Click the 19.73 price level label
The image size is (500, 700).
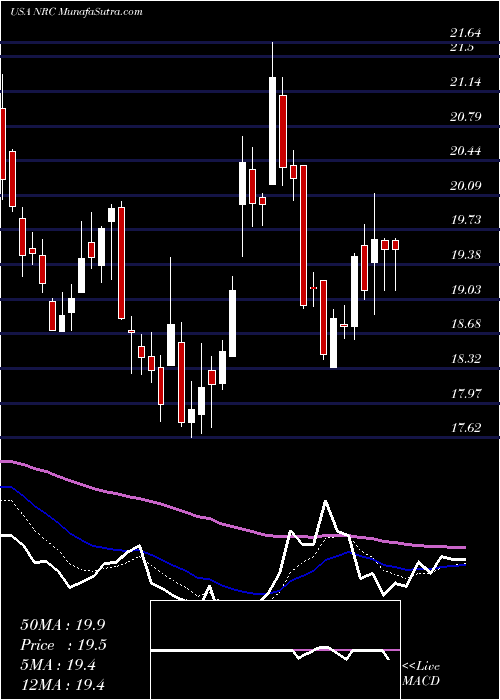point(466,220)
